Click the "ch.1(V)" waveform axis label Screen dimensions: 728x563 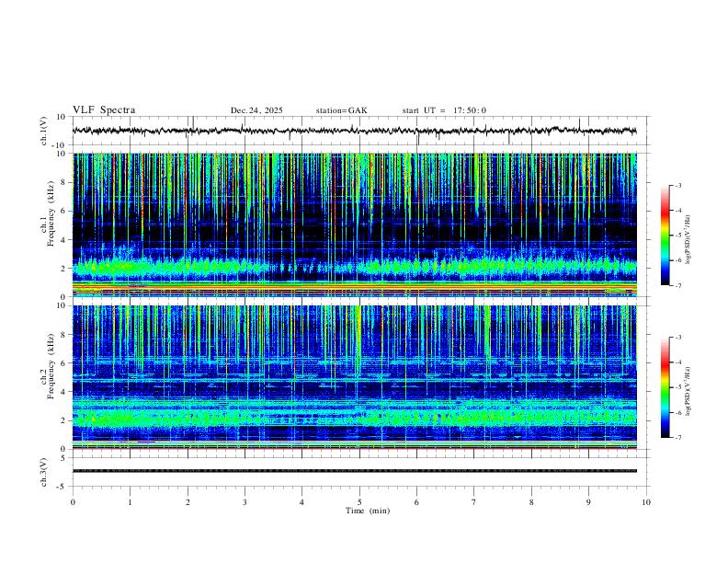[44, 131]
